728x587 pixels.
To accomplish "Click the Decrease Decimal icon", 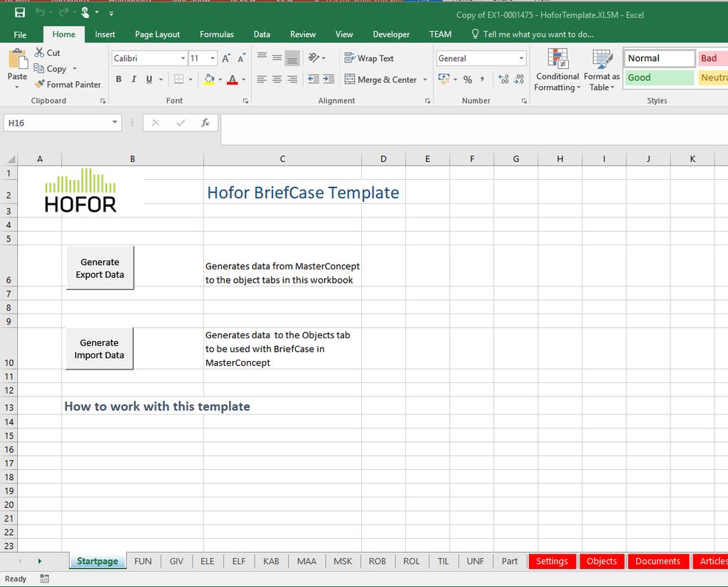I will click(x=519, y=80).
